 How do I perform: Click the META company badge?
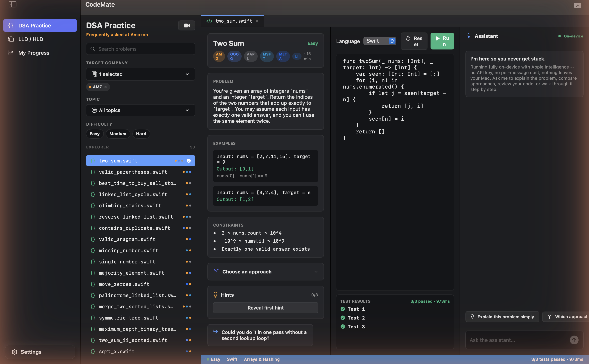pos(283,56)
